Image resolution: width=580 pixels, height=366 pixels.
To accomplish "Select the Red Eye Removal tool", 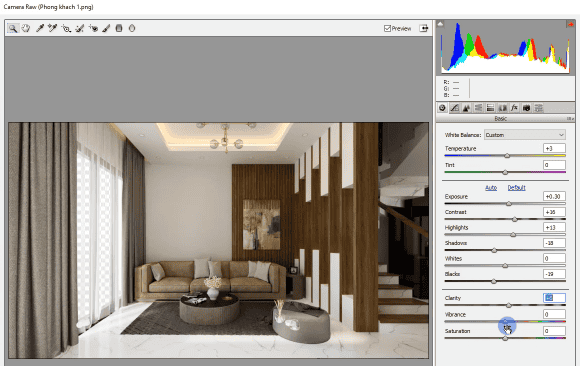I will 93,28.
